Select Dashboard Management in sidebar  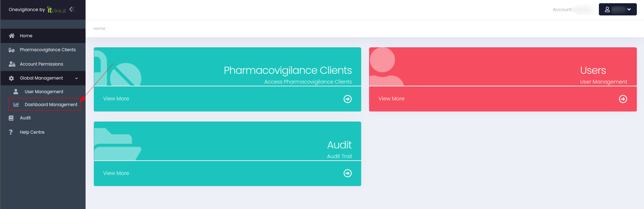point(51,105)
